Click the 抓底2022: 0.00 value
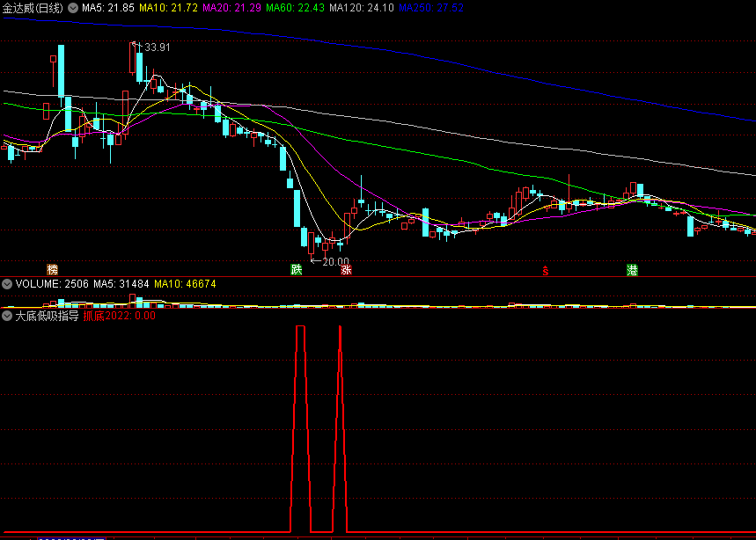The image size is (756, 540). point(119,316)
